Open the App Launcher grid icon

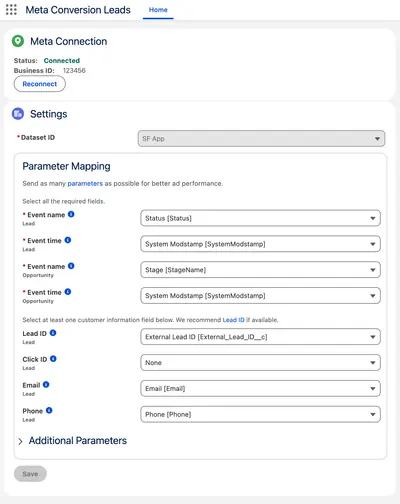click(11, 10)
